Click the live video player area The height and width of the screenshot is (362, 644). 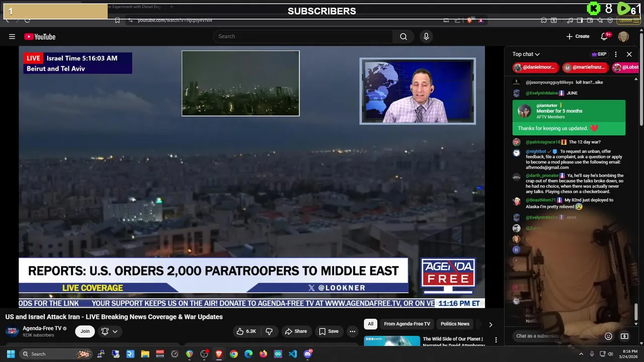pos(252,177)
